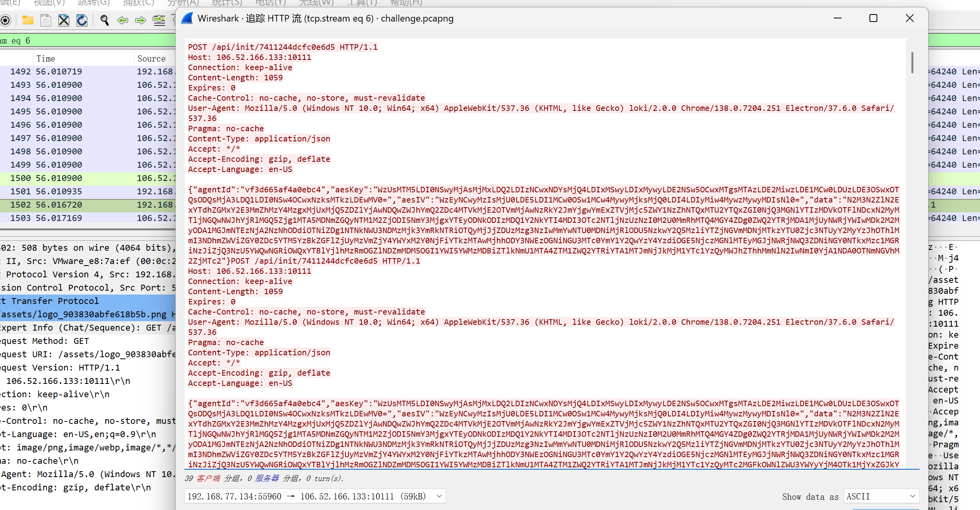Screen dimensions: 980x510
Task: Click the go to packet icon
Action: [159, 20]
